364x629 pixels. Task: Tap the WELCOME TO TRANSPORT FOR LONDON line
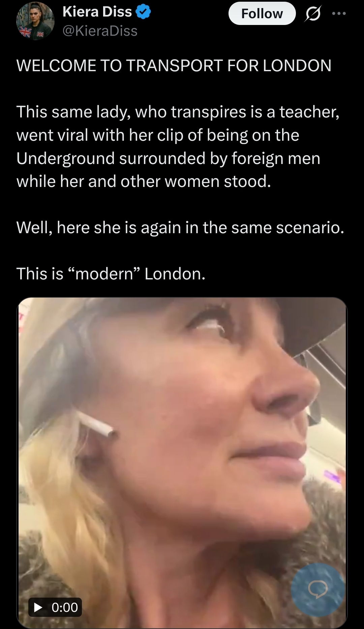click(x=174, y=65)
